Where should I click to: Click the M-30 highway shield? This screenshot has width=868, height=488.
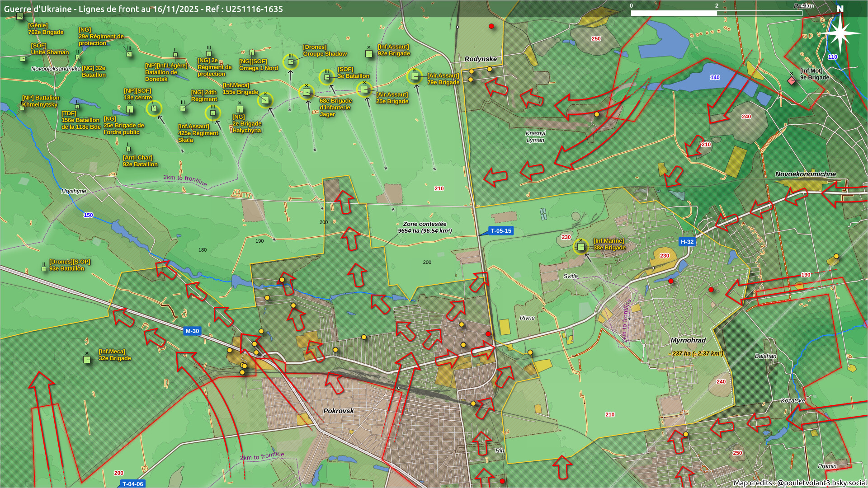[192, 331]
